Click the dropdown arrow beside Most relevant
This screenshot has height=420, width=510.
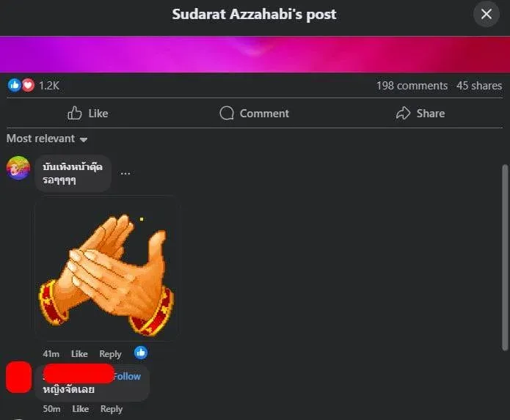(84, 140)
